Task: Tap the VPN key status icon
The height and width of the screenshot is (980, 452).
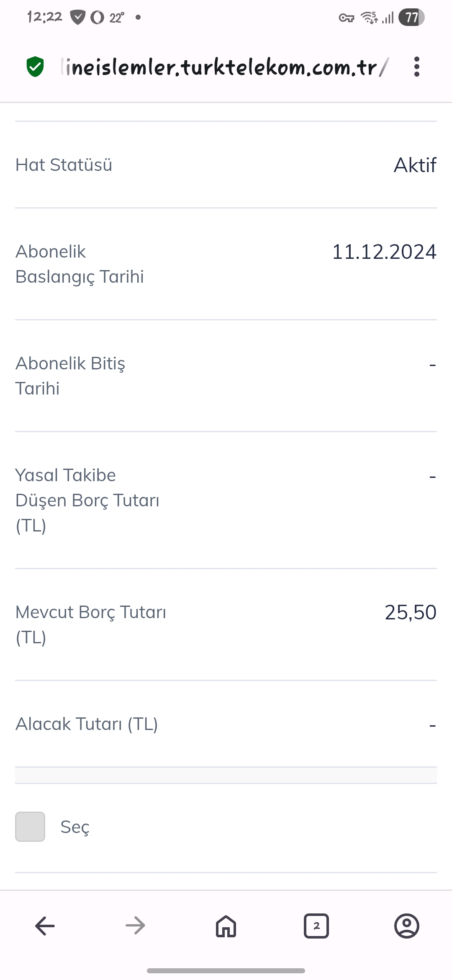Action: pyautogui.click(x=346, y=18)
